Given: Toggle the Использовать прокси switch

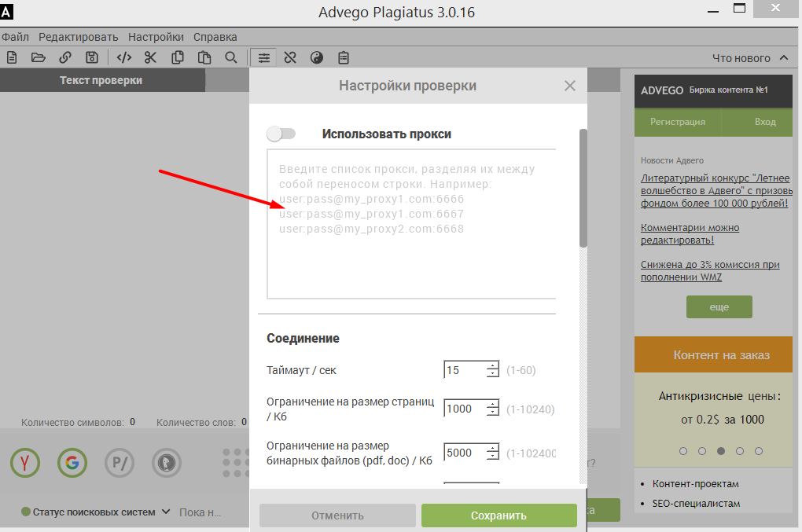Looking at the screenshot, I should tap(281, 134).
